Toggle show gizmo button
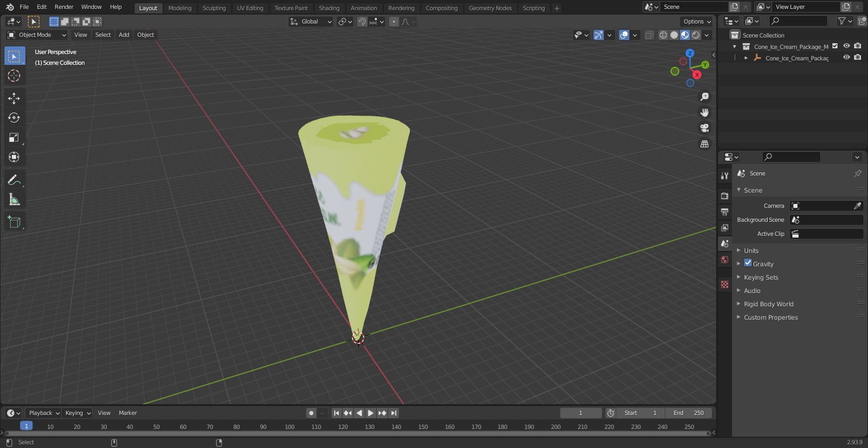Viewport: 868px width, 448px height. tap(599, 35)
